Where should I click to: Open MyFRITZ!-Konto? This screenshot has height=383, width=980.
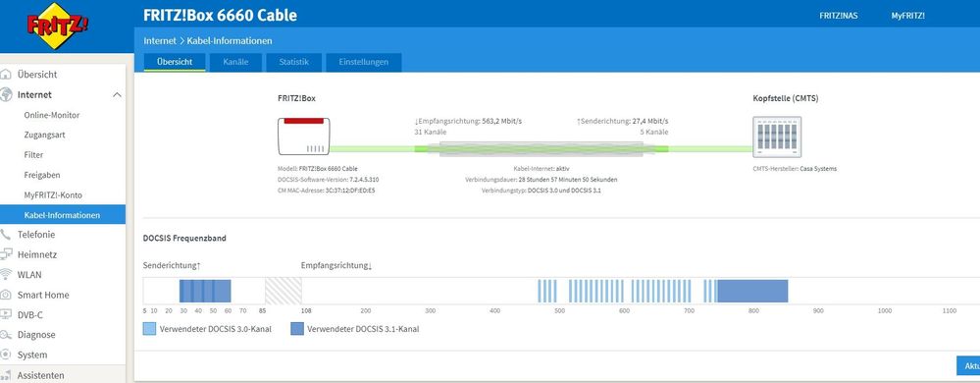point(53,195)
